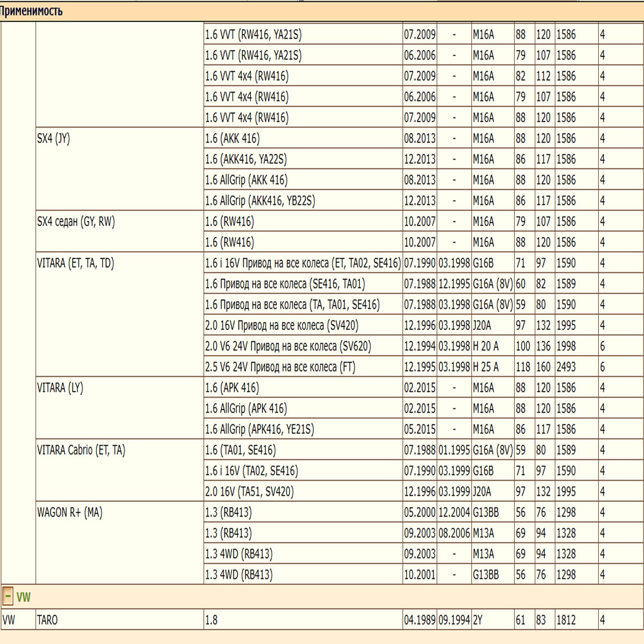Click the 1.6 (AKK416, YA22S) modification
The height and width of the screenshot is (644, 644).
point(246,159)
